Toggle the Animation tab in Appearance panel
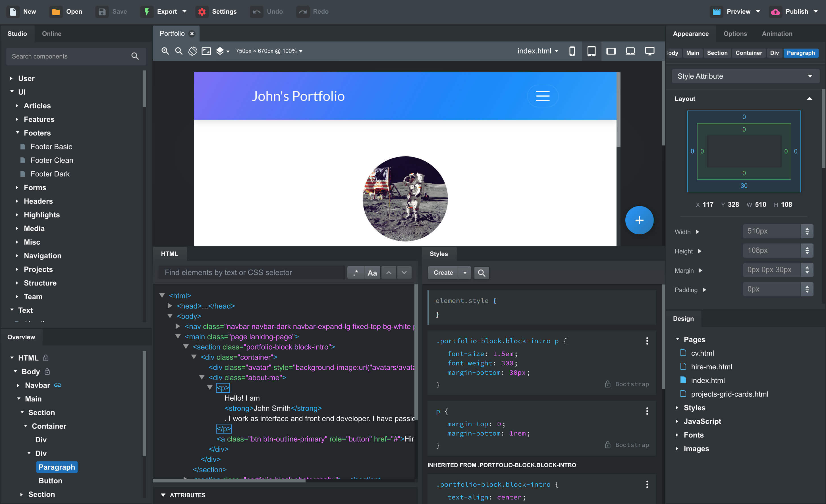Screen dimensions: 826x504 778,34
